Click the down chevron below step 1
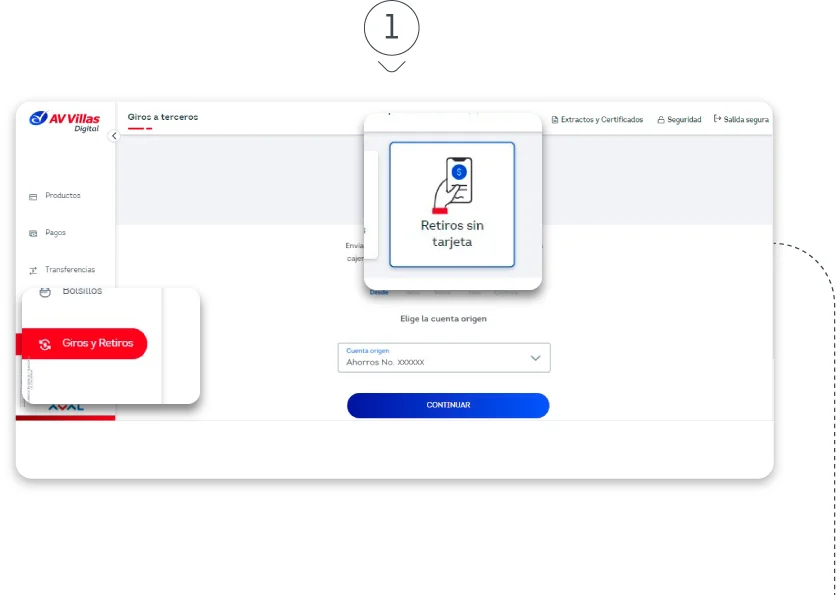The width and height of the screenshot is (837, 595). click(x=392, y=67)
